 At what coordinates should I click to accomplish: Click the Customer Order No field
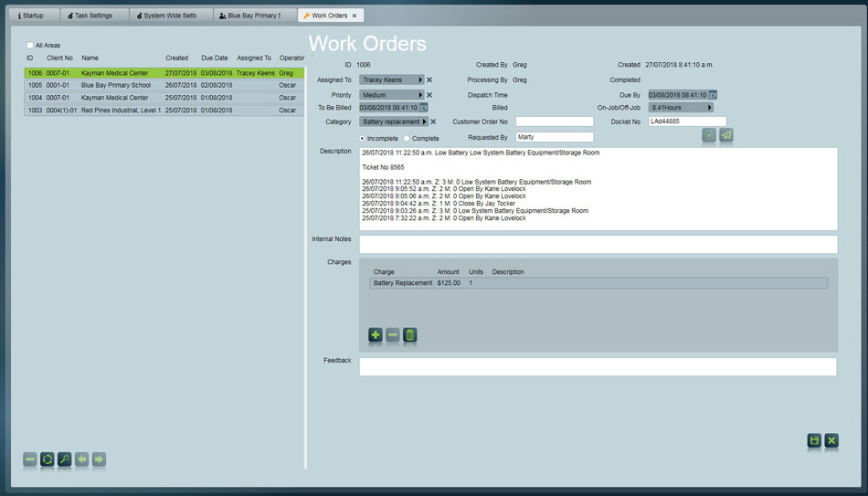click(554, 121)
